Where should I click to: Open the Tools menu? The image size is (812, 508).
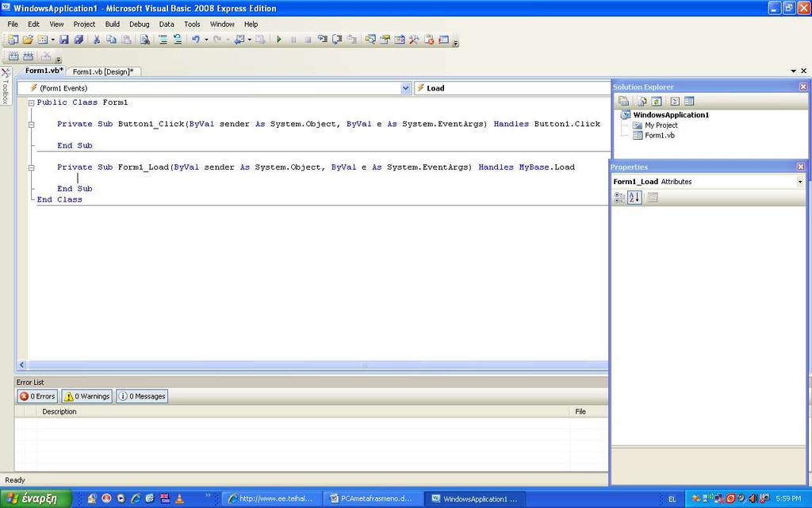point(192,25)
